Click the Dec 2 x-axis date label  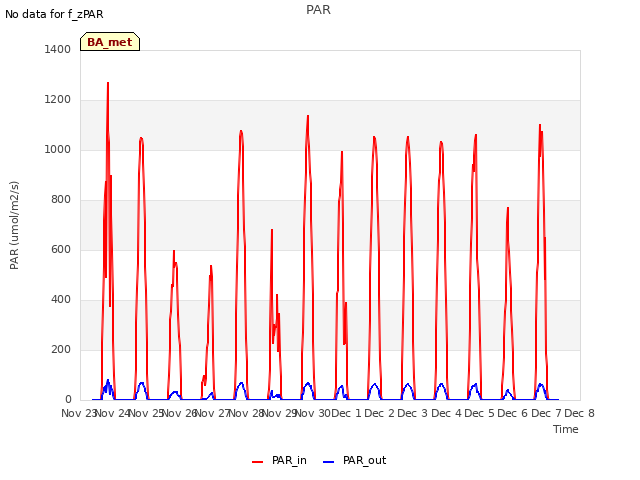(x=379, y=413)
